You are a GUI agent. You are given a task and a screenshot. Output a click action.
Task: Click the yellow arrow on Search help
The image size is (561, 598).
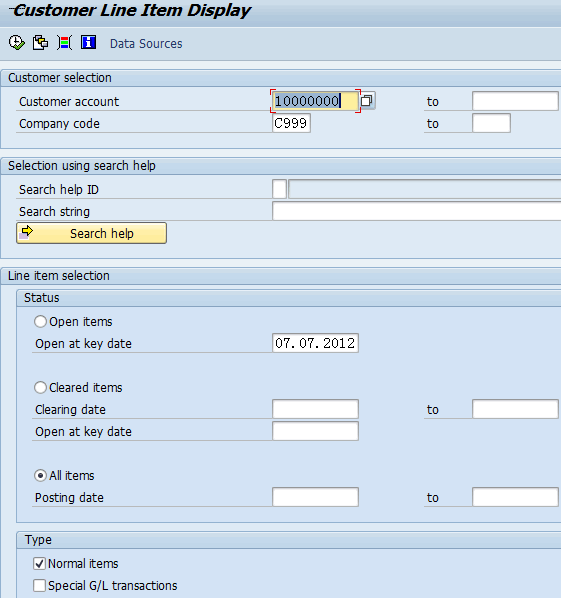click(27, 231)
